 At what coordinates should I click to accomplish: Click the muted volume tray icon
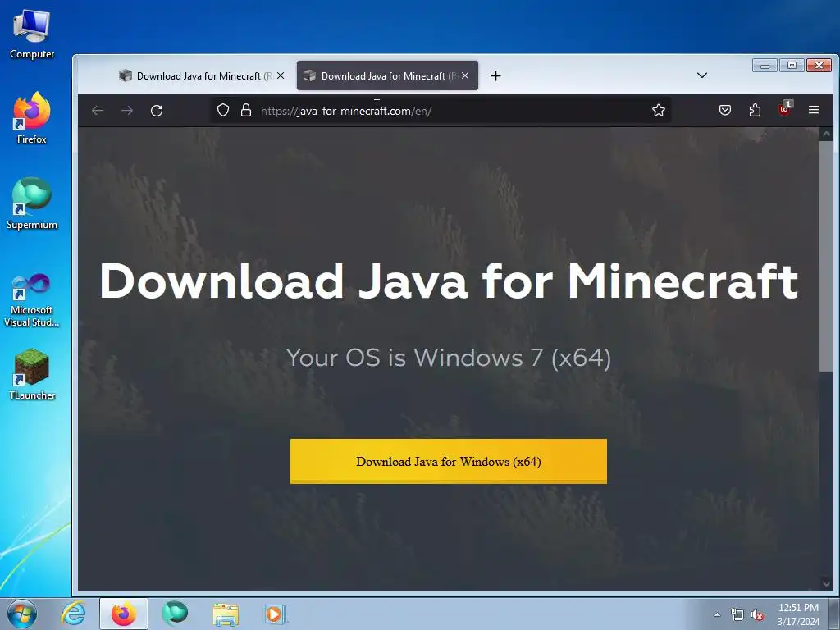(x=757, y=615)
